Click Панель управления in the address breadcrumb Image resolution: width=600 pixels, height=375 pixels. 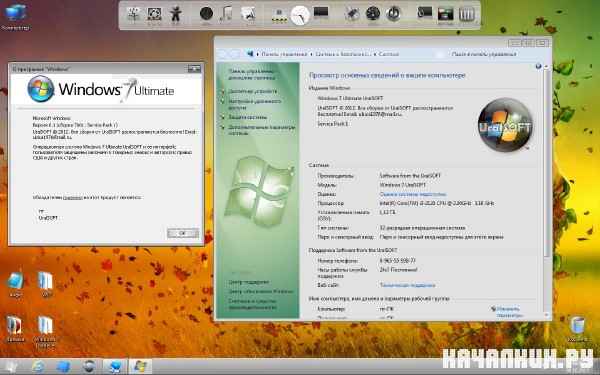(x=284, y=54)
